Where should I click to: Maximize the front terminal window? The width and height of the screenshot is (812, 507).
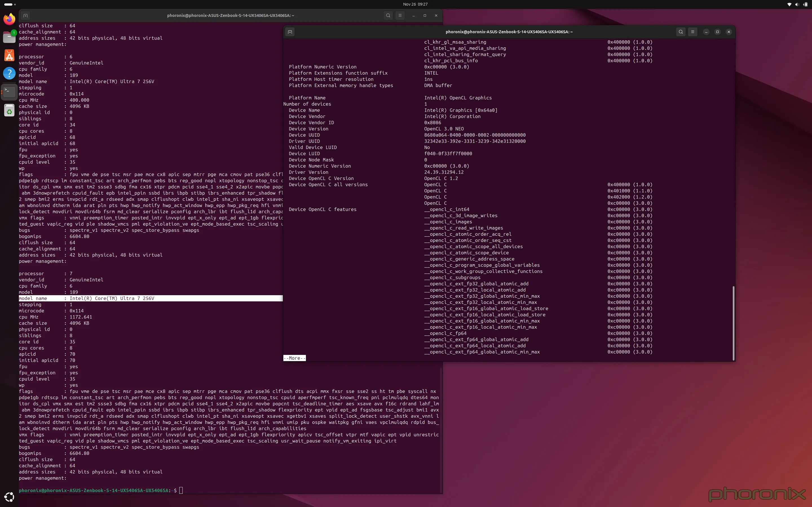point(717,32)
